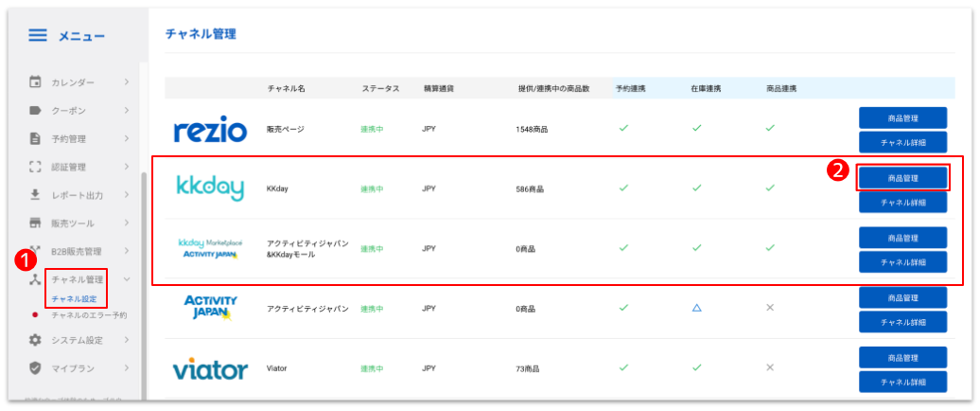Image resolution: width=980 pixels, height=411 pixels.
Task: Select チャネル設定 submenu item
Action: point(74,299)
